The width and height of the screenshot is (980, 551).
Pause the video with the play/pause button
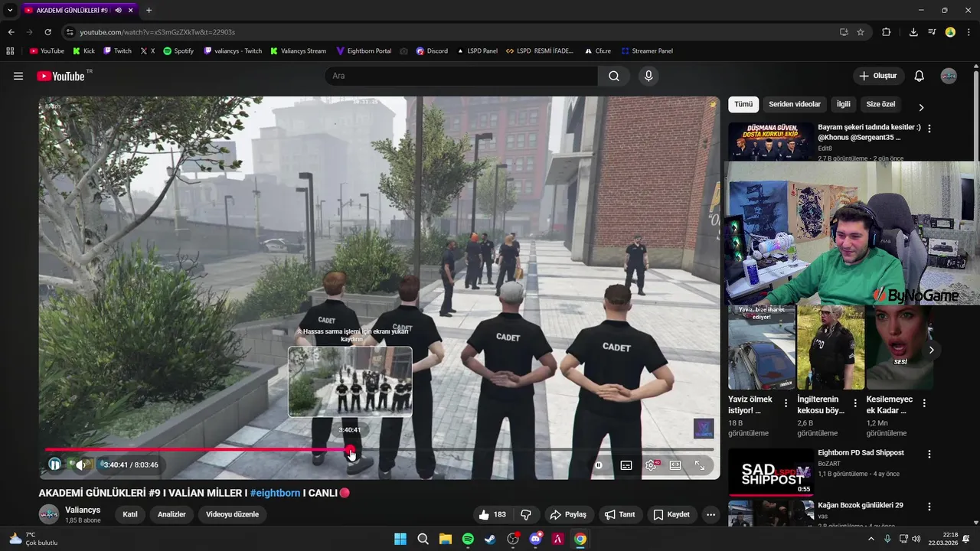55,465
